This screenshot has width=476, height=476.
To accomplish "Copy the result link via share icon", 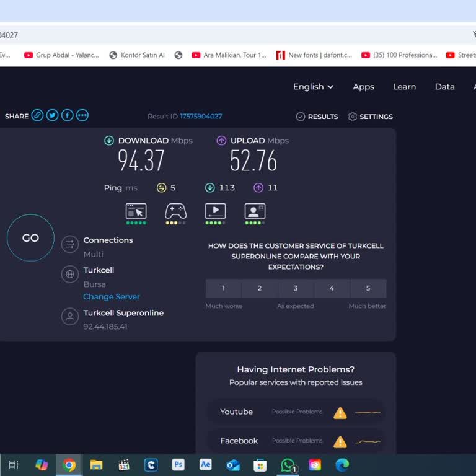I will tap(37, 116).
